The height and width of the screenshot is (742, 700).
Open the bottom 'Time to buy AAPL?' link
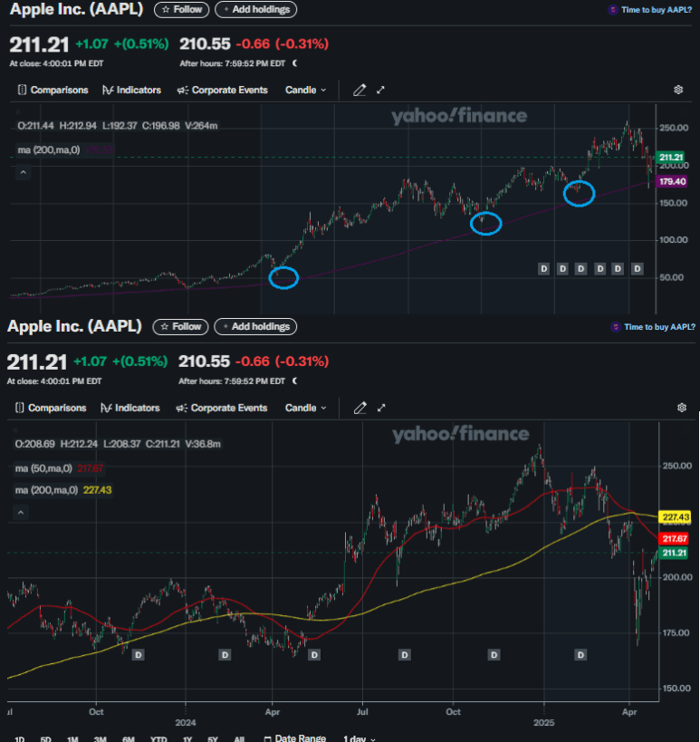[655, 326]
